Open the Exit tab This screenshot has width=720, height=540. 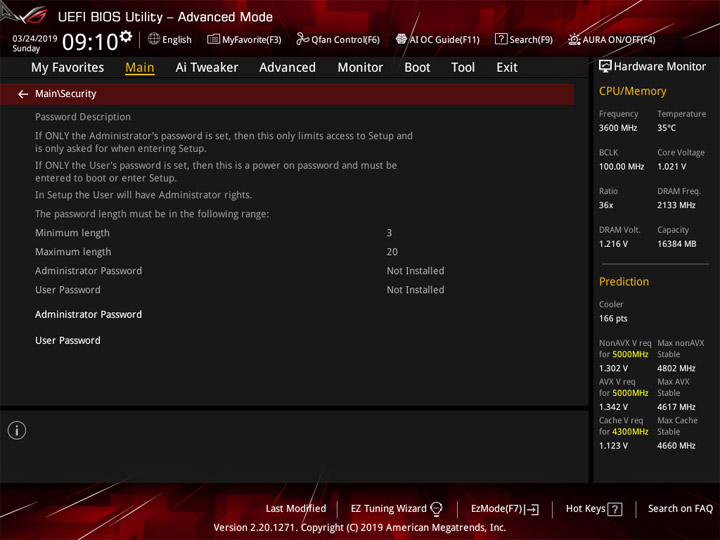point(506,68)
